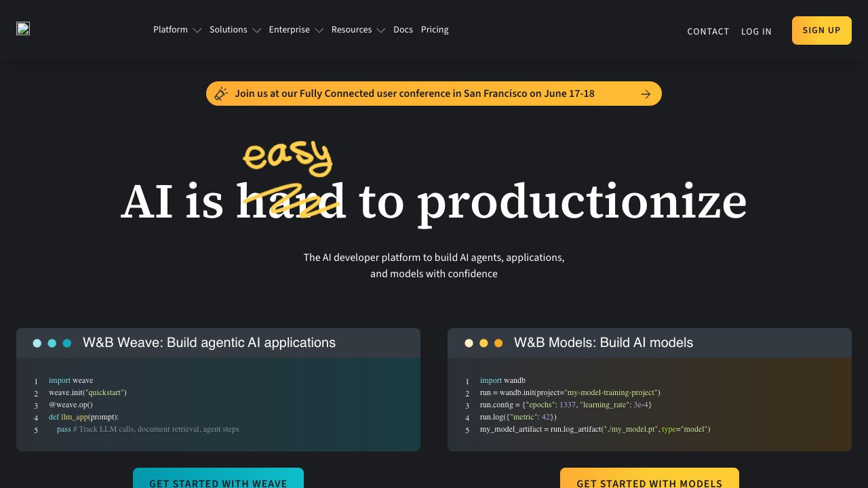Click the site logo in the header
868x488 pixels.
[23, 28]
